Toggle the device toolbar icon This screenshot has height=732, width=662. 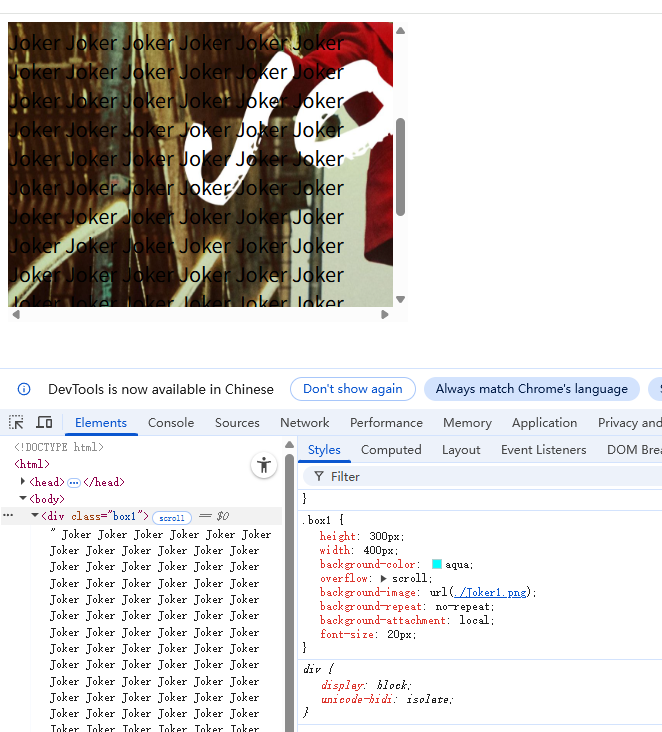(x=44, y=422)
